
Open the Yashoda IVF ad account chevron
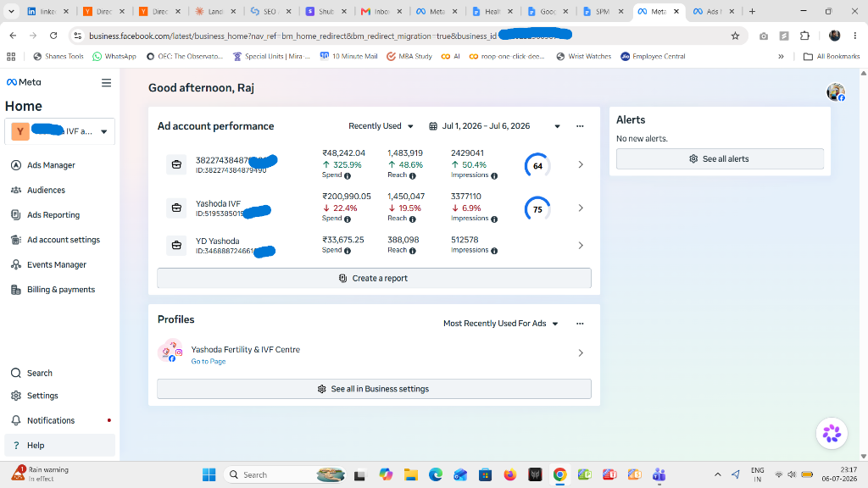[x=581, y=208]
